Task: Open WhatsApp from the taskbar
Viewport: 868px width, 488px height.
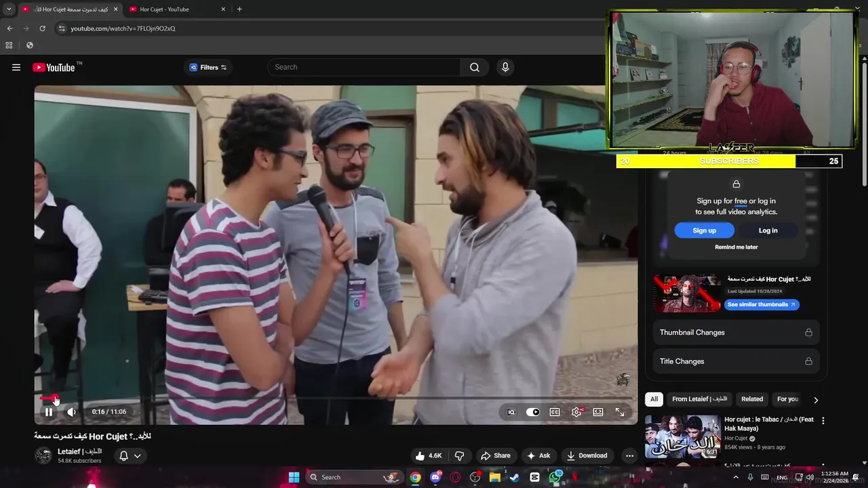Action: [555, 477]
